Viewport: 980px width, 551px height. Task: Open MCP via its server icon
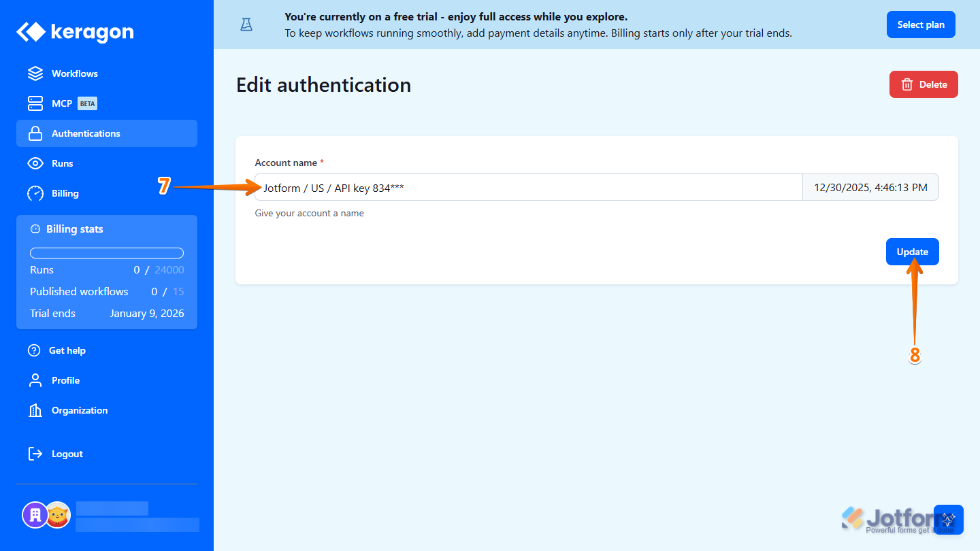pyautogui.click(x=35, y=103)
